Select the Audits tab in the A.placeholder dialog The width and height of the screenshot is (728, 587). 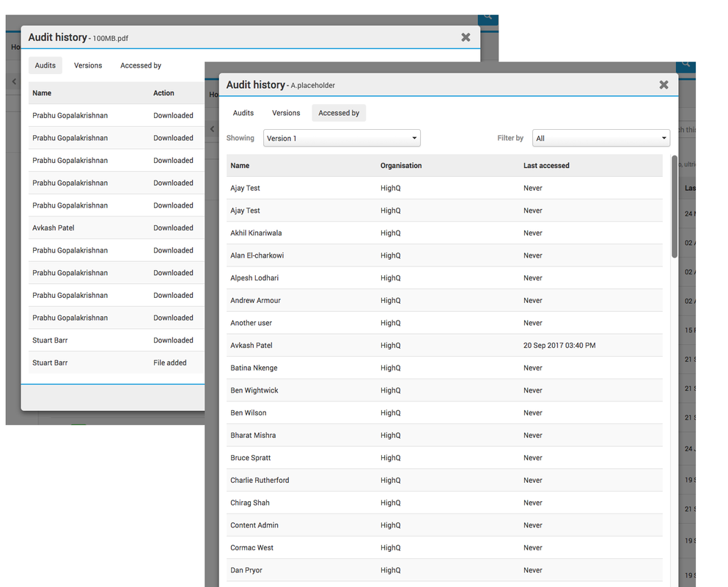pyautogui.click(x=243, y=113)
